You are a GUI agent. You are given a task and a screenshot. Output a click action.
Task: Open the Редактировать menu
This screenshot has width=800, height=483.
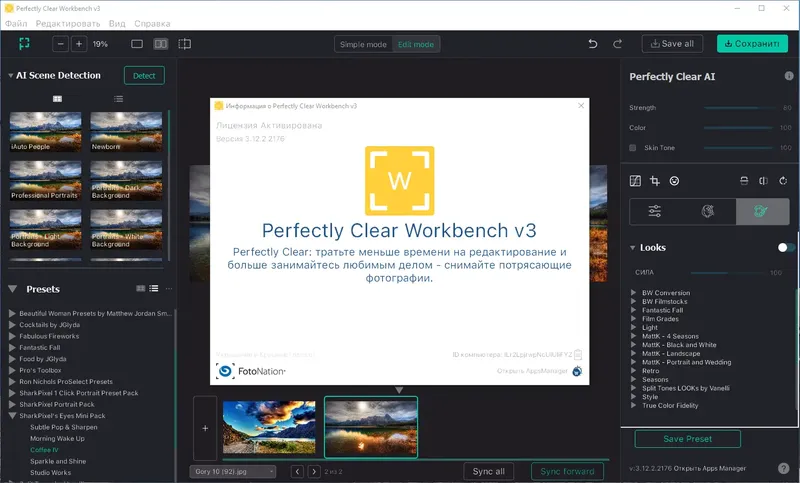click(x=68, y=23)
